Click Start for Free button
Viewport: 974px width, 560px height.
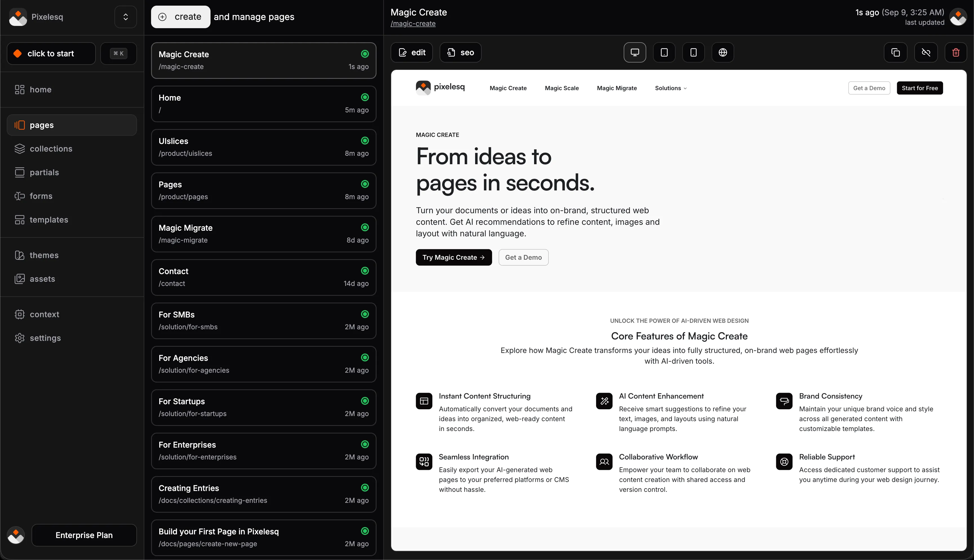(x=919, y=88)
